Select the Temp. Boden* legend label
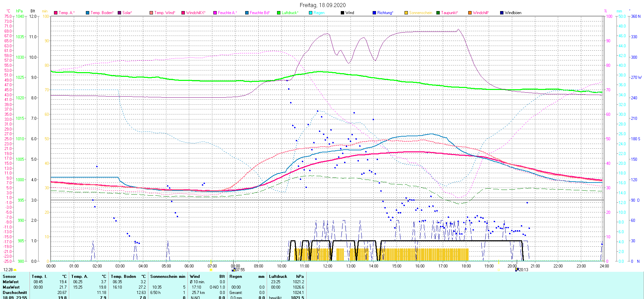644x299 pixels. coord(102,13)
